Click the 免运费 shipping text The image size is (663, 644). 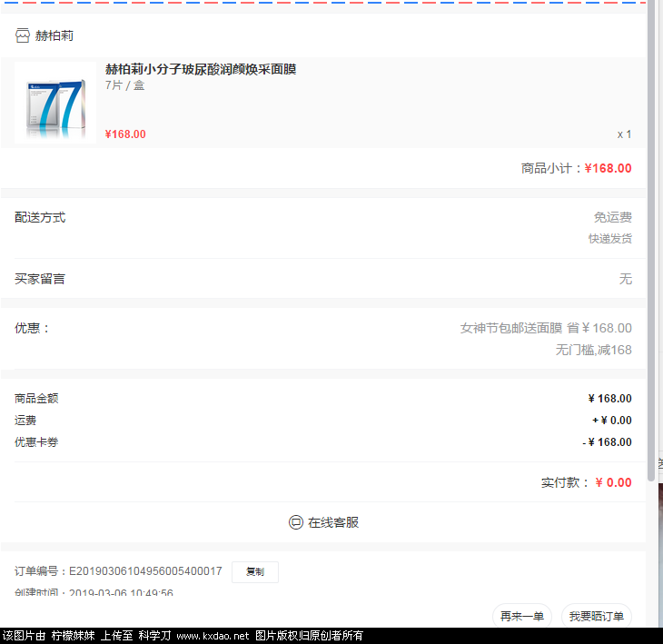(613, 217)
